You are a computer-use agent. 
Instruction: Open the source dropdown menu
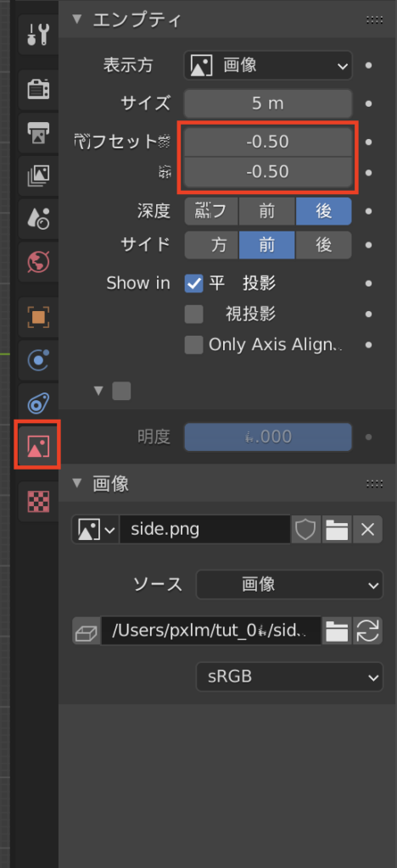(x=289, y=585)
